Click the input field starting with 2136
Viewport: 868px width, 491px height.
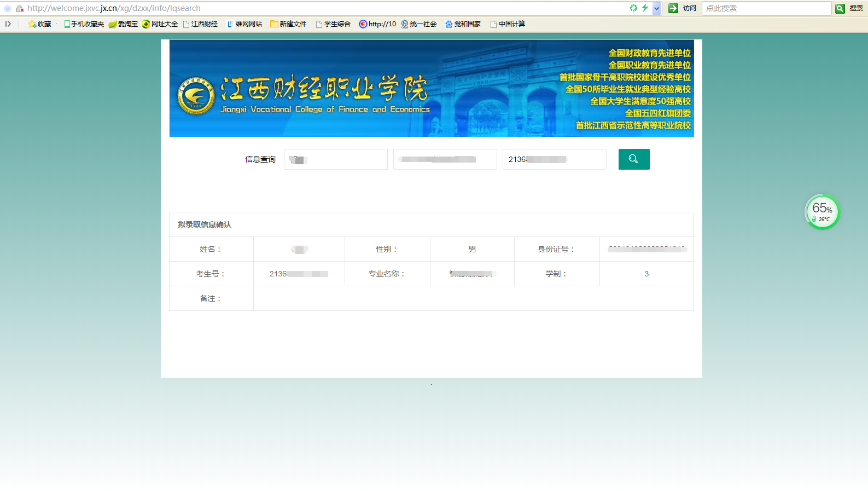click(554, 159)
